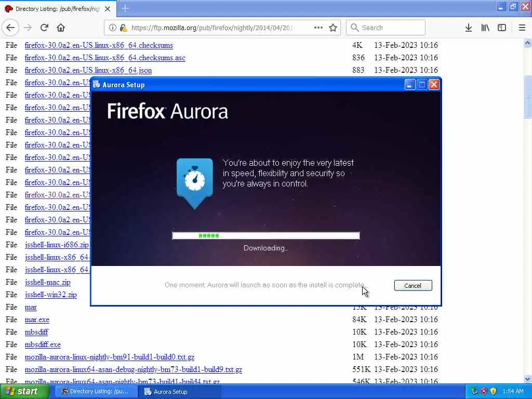Open mar.exe file link
This screenshot has height=399, width=532.
tap(37, 320)
